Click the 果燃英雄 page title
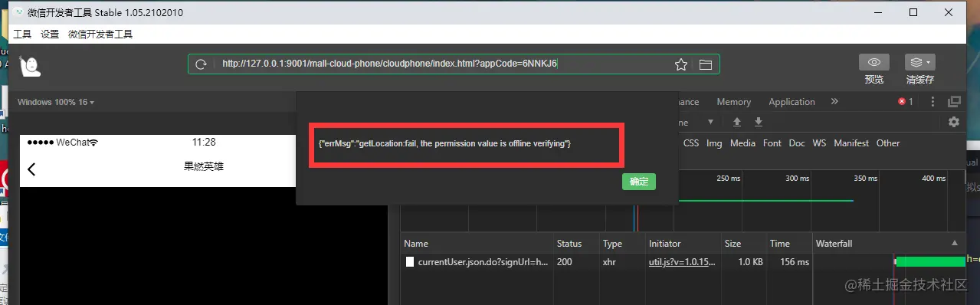 click(204, 166)
